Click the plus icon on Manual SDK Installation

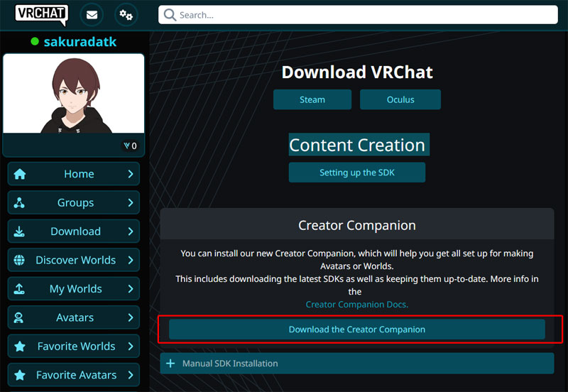170,363
